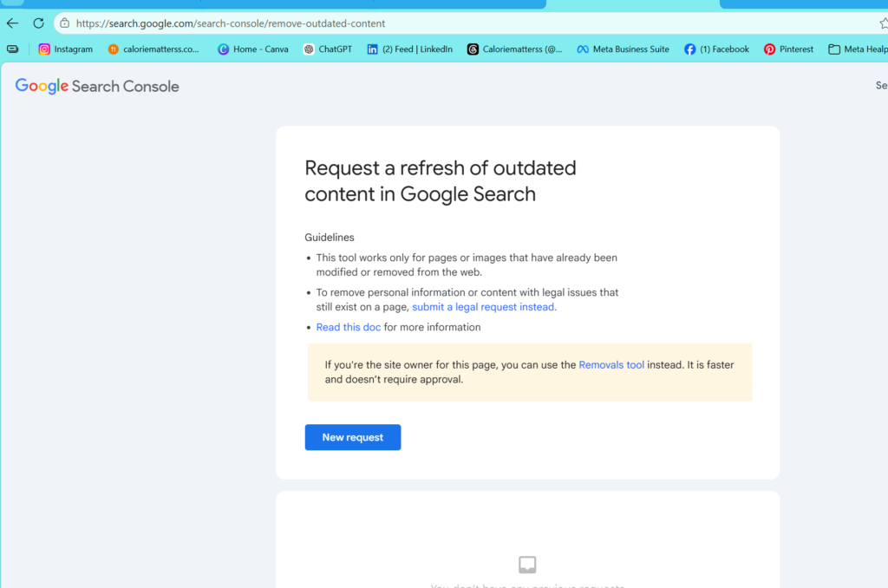
Task: Reload the page with the refresh icon
Action: [38, 23]
